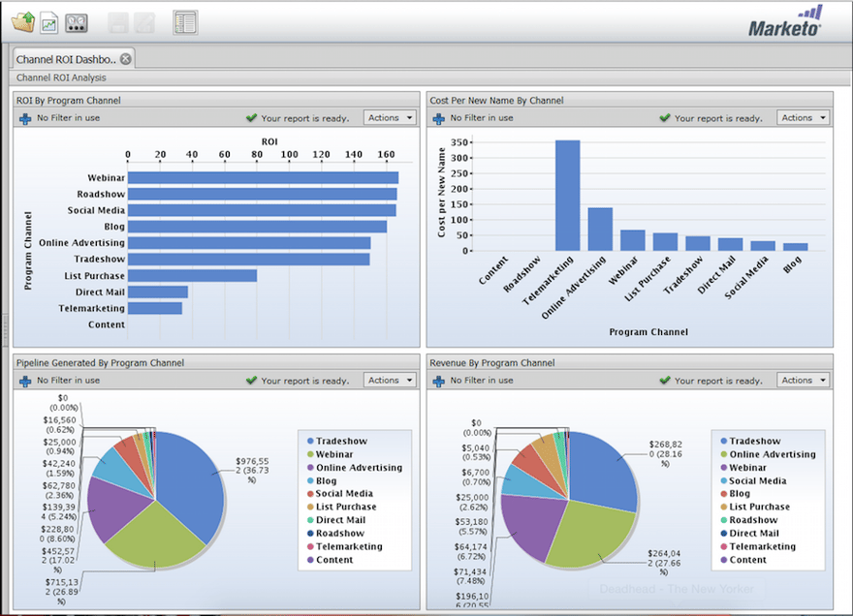This screenshot has height=616, width=853.
Task: Click Content label on ROI chart axis
Action: point(107,324)
